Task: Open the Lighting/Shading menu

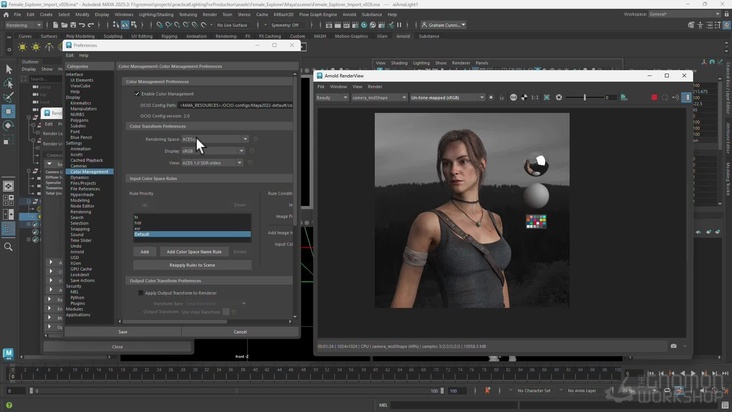Action: pos(155,15)
